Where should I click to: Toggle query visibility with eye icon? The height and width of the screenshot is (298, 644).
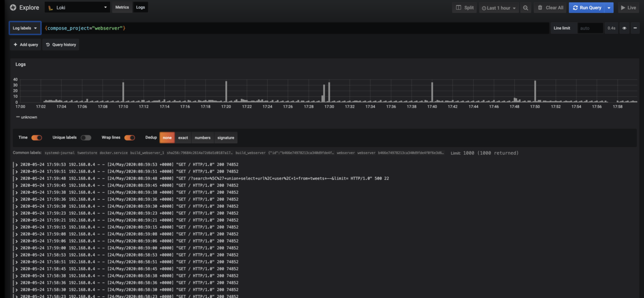pyautogui.click(x=624, y=28)
